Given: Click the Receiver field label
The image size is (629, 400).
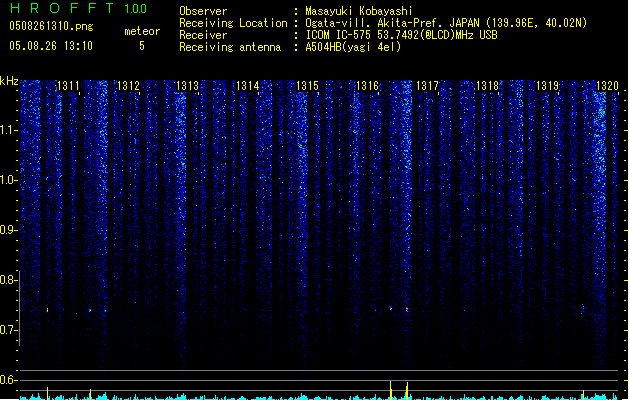Looking at the screenshot, I should pyautogui.click(x=203, y=35).
